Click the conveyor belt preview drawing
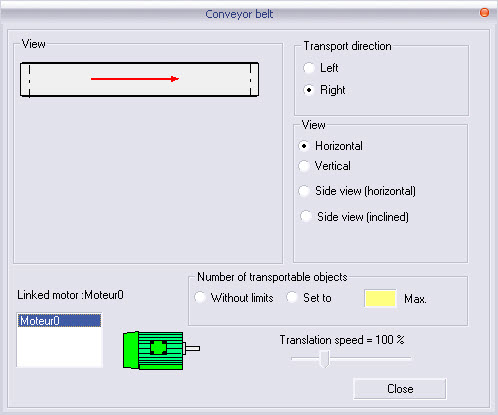 pyautogui.click(x=139, y=79)
